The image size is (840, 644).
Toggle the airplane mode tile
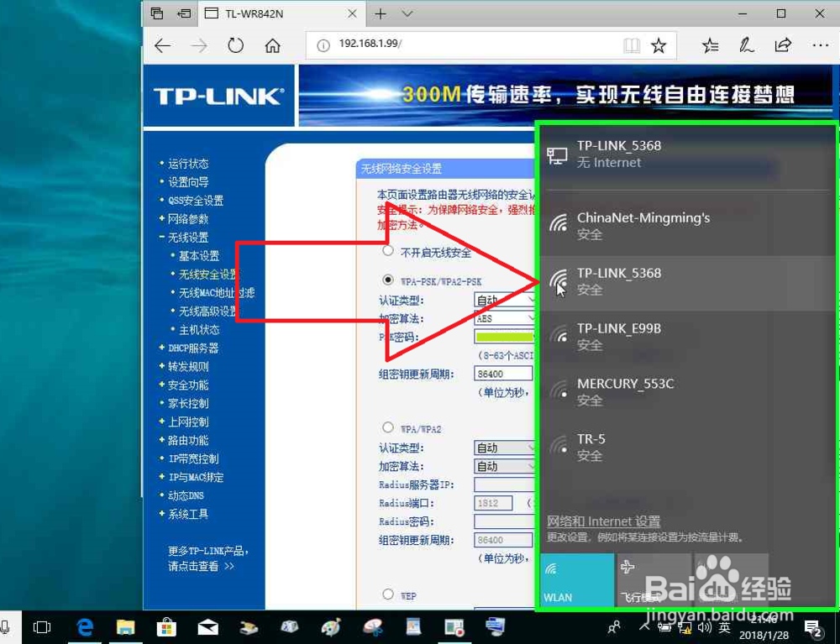(x=654, y=579)
